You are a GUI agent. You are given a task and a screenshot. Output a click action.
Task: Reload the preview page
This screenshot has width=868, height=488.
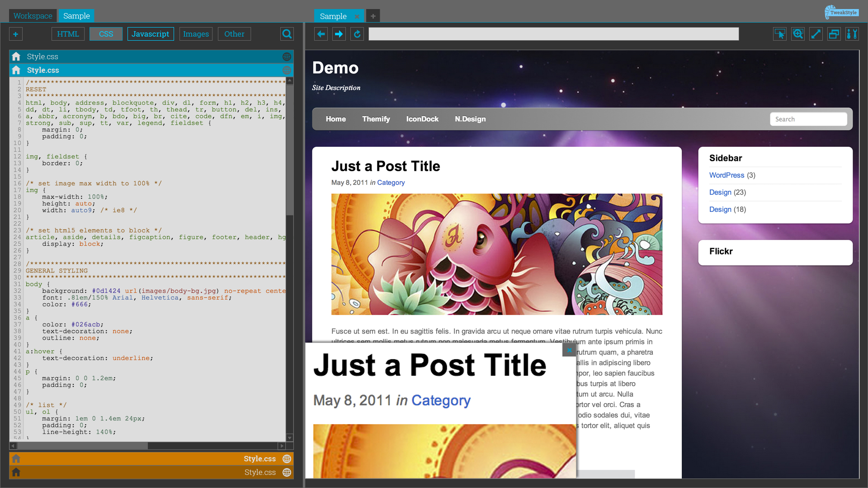coord(357,34)
